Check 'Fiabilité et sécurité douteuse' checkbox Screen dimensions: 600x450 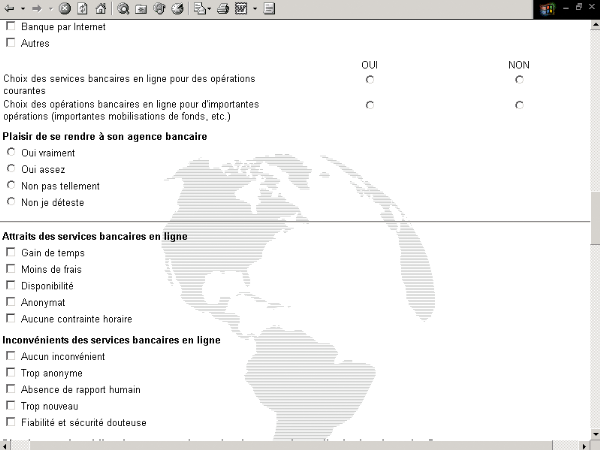tap(11, 422)
